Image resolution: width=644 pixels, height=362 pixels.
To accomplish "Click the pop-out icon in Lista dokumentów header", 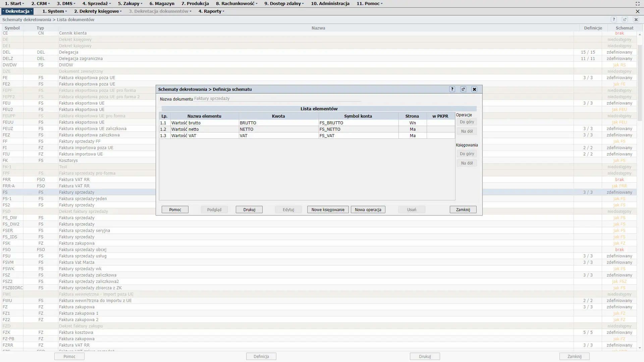I will click(625, 19).
